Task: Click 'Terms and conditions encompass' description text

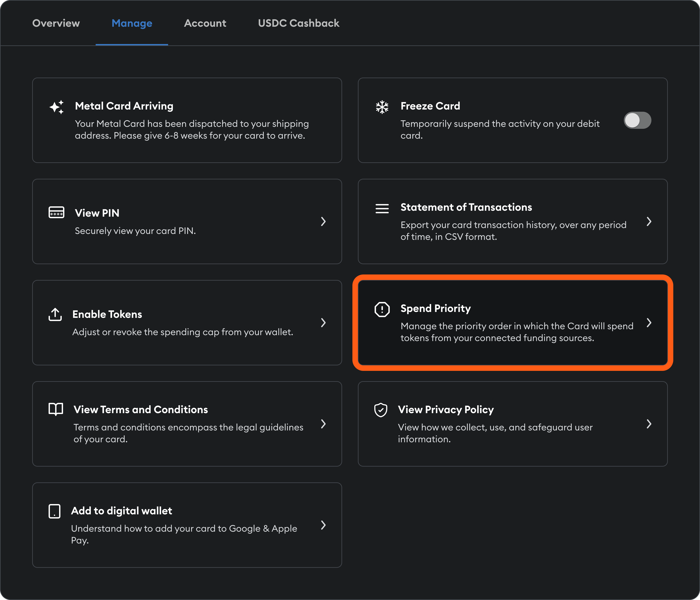Action: [x=188, y=433]
